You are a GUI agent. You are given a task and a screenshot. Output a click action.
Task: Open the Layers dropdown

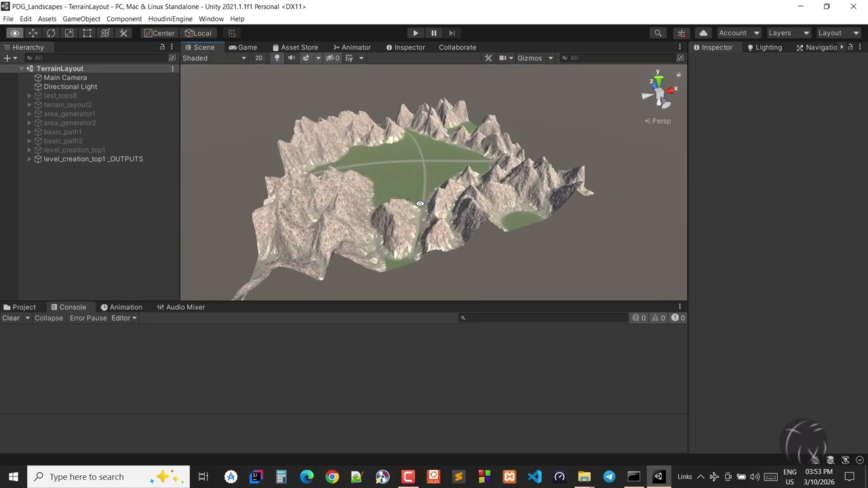click(789, 33)
